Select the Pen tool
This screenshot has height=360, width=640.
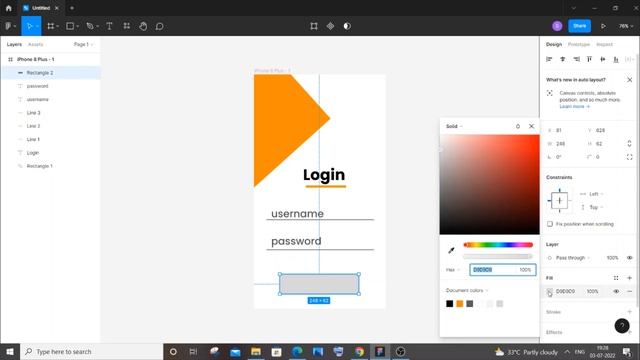click(90, 26)
